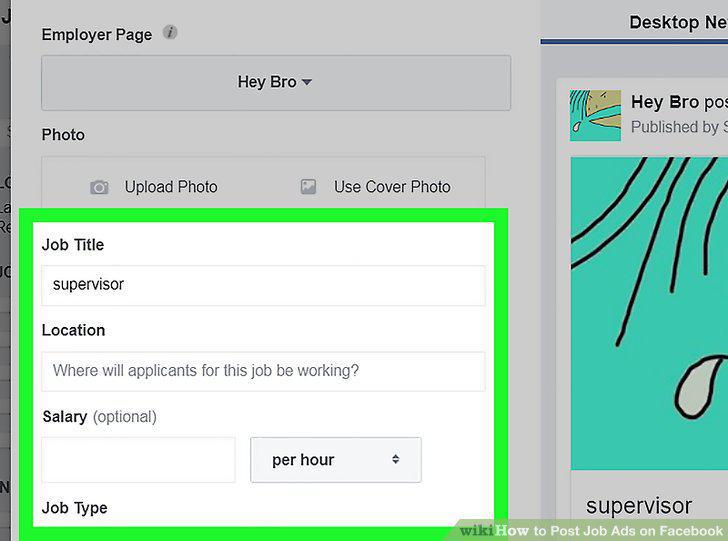Screen dimensions: 728x541
Task: Click the Hey Bro page profile thumbnail
Action: point(595,116)
